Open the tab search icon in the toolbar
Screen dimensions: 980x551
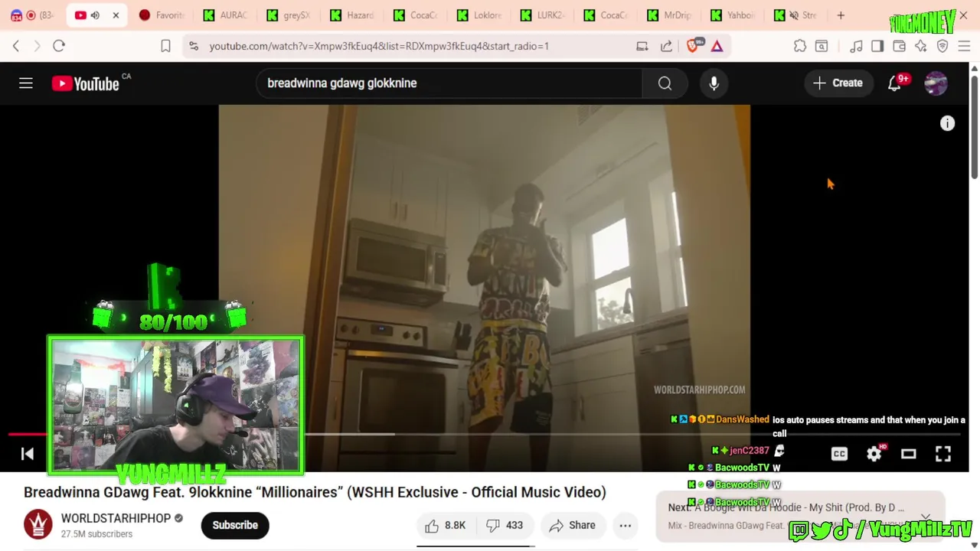pyautogui.click(x=822, y=46)
